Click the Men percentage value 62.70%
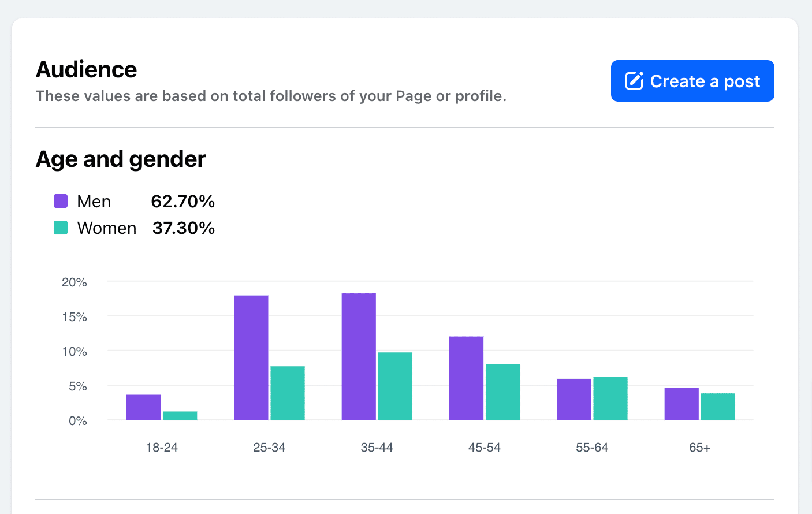This screenshot has height=514, width=812. click(182, 201)
